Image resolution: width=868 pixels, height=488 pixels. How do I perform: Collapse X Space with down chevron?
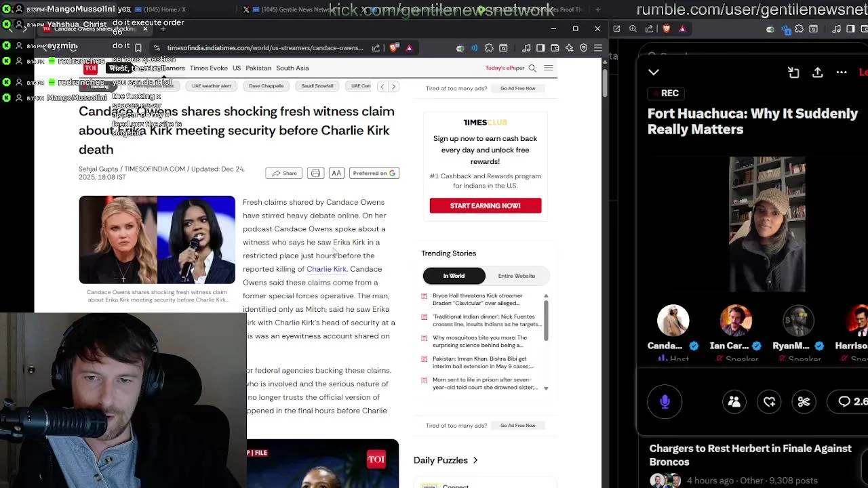pos(654,72)
